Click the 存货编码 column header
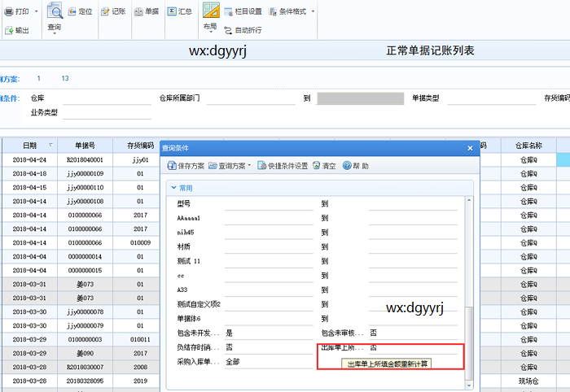Screen dimensions: 570x392 coord(140,146)
